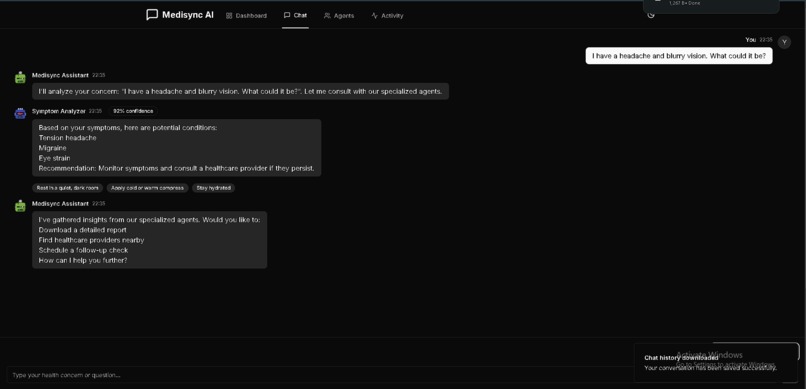Click the 'Symptom Analyzer' sender name

coord(59,111)
